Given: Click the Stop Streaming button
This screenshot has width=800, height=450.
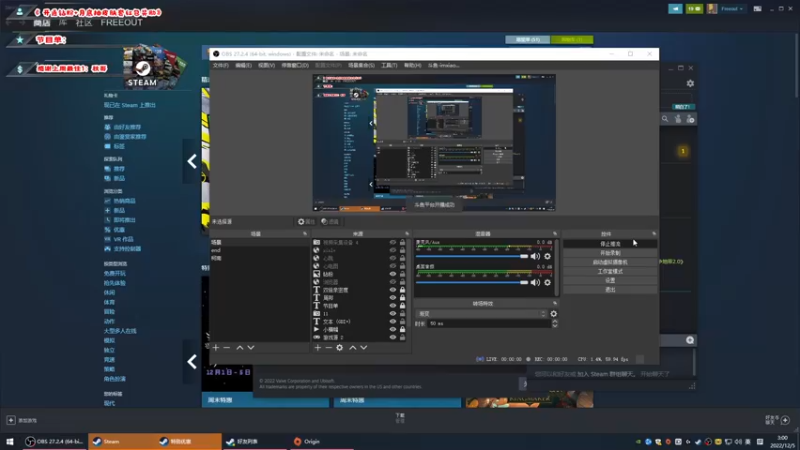Looking at the screenshot, I should [x=610, y=244].
